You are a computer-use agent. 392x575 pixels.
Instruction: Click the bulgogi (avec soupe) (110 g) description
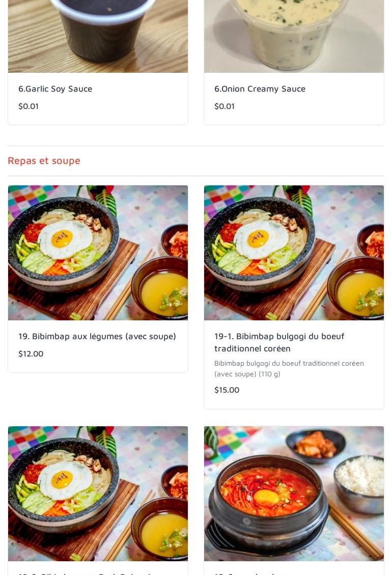point(289,368)
